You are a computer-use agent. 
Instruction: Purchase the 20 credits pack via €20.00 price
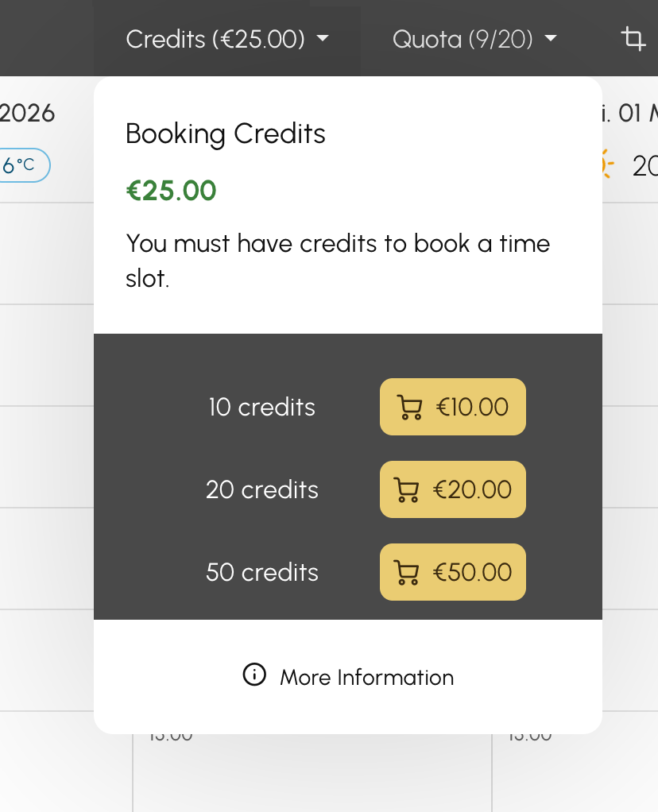pos(472,490)
